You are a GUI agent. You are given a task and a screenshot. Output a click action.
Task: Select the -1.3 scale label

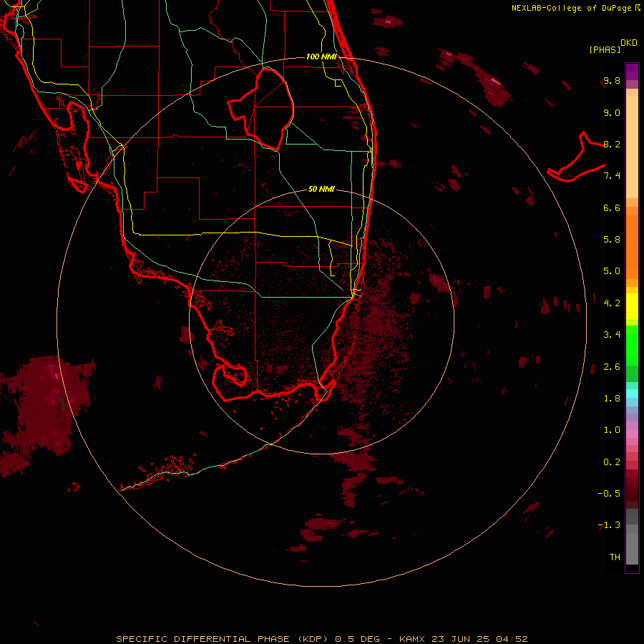pyautogui.click(x=609, y=525)
